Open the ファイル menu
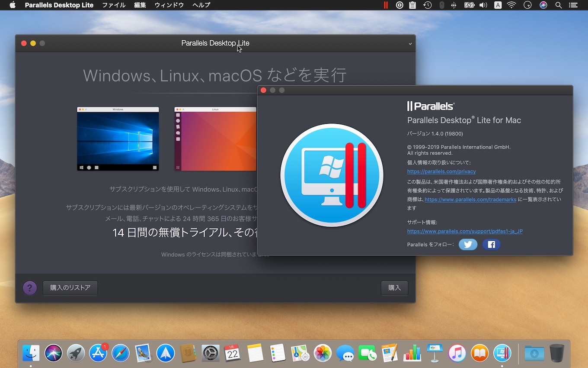The image size is (588, 368). tap(114, 5)
